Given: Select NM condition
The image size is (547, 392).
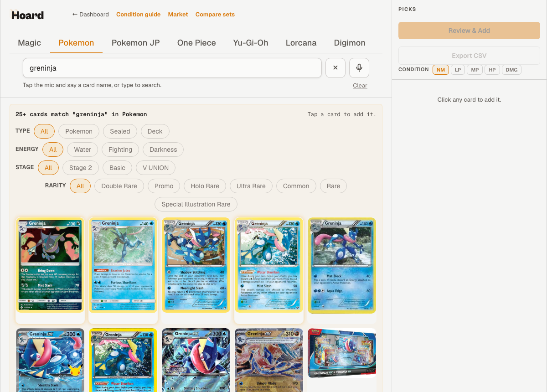Looking at the screenshot, I should point(441,70).
